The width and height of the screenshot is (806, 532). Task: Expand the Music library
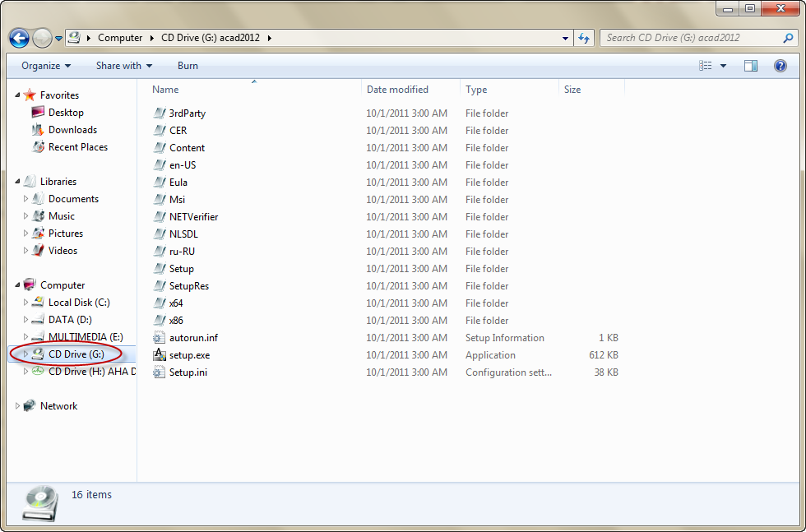pyautogui.click(x=25, y=216)
